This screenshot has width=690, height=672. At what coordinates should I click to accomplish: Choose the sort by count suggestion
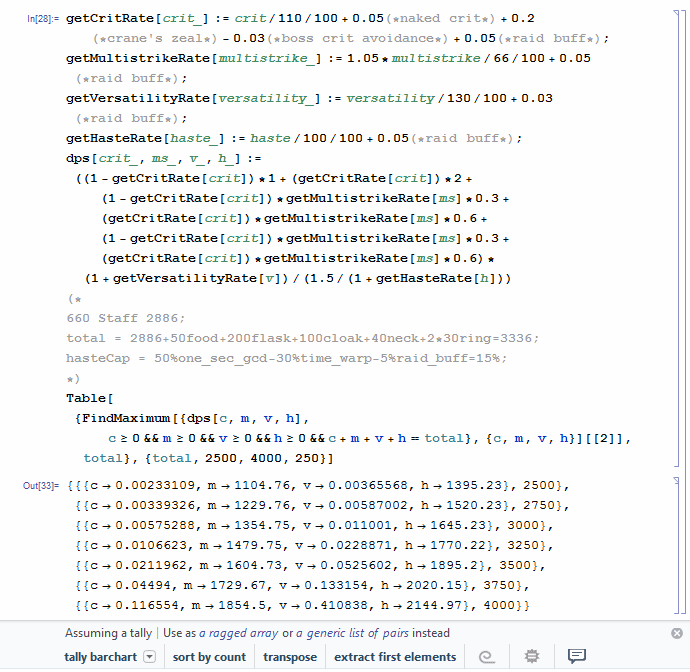(x=209, y=657)
